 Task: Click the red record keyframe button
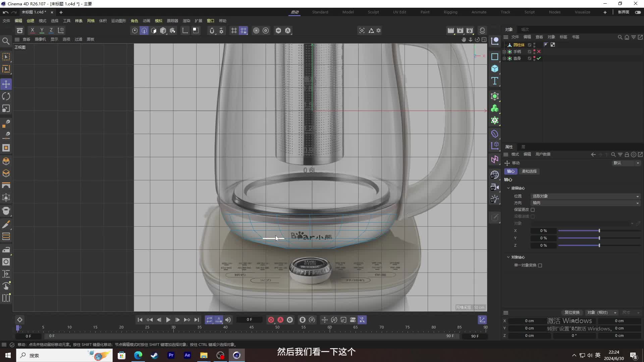[271, 320]
